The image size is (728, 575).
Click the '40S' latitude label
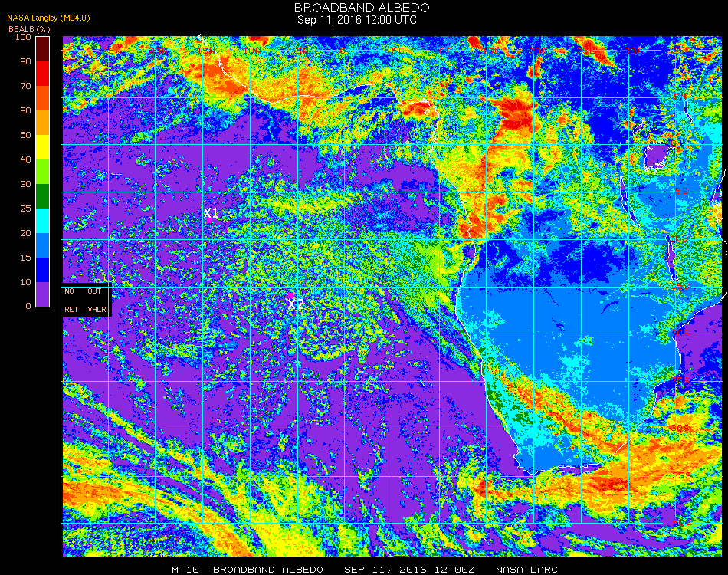681,522
